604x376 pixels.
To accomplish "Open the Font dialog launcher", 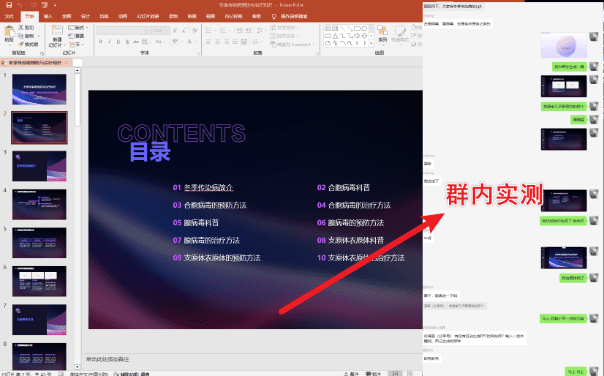I will coord(199,53).
